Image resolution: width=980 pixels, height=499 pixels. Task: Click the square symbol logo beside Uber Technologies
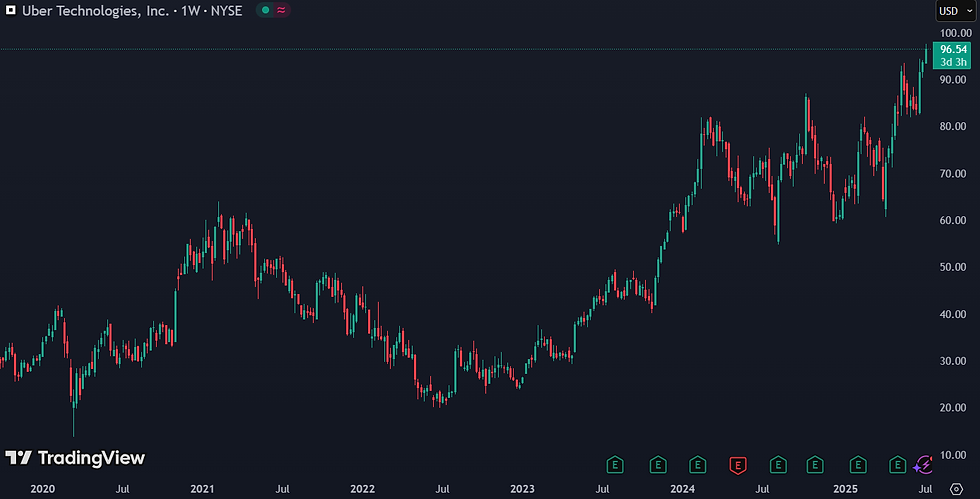[x=11, y=10]
